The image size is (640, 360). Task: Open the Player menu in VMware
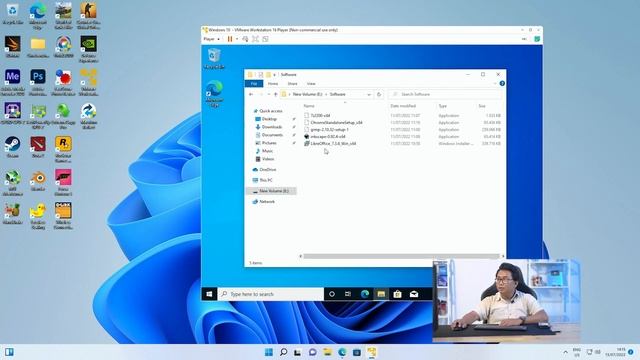209,39
